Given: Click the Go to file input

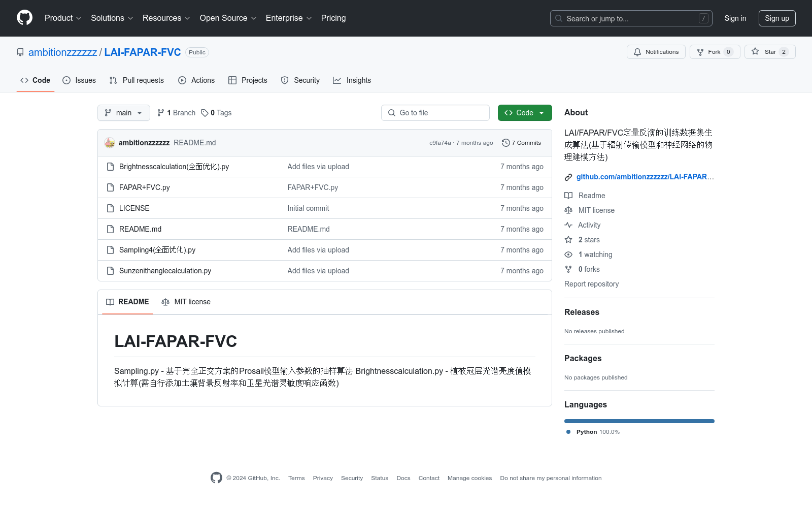Looking at the screenshot, I should coord(435,113).
